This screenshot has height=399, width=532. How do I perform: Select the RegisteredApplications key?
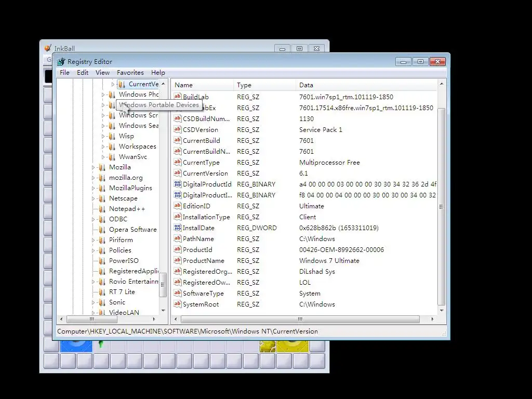pos(134,271)
